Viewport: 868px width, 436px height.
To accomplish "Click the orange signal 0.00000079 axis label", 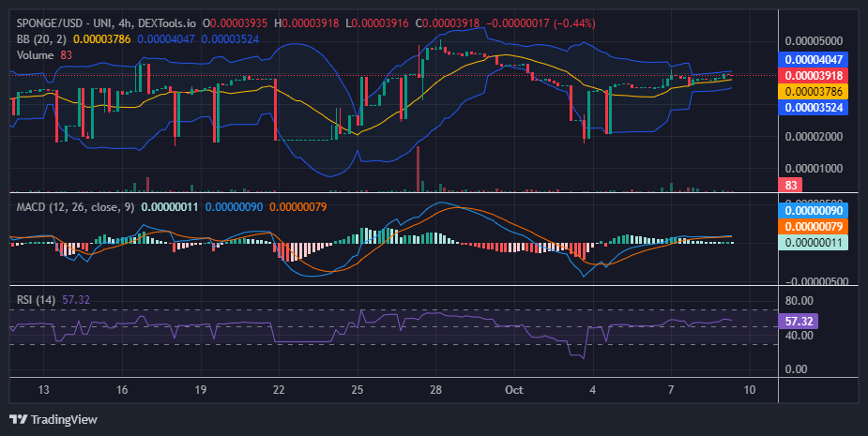I will pos(814,227).
